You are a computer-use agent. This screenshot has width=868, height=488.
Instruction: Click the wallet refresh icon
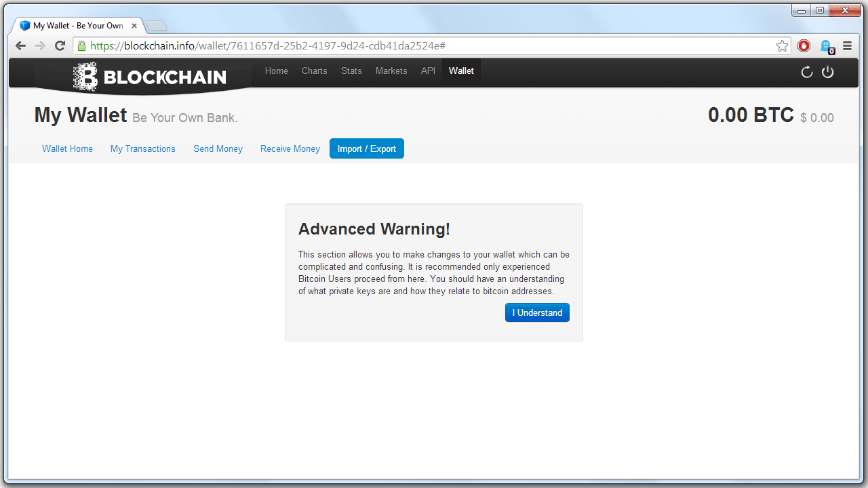806,72
